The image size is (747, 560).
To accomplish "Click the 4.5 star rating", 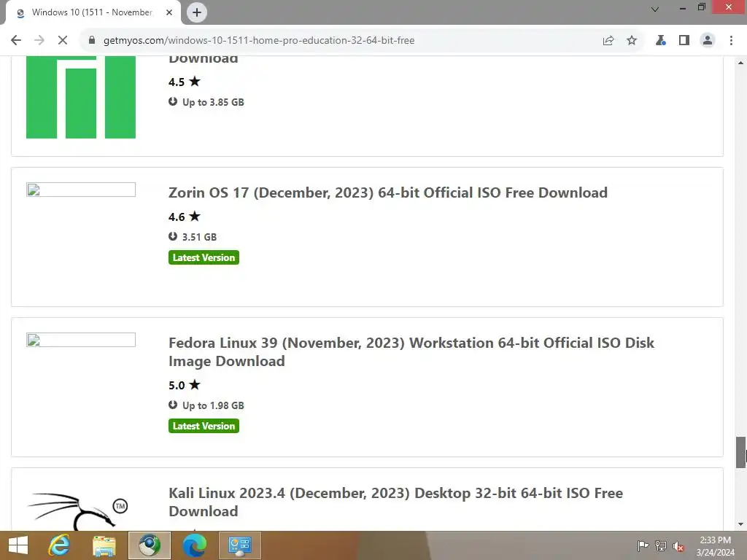I will (x=185, y=82).
